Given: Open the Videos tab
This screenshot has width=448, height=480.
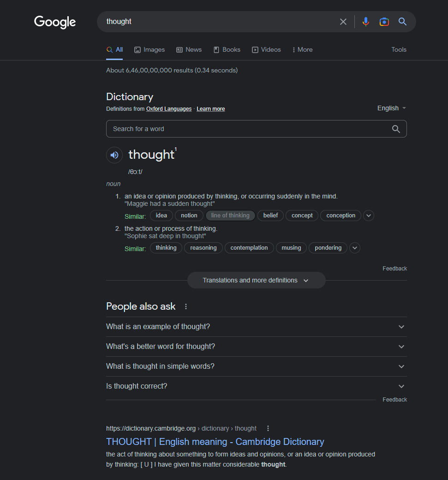Looking at the screenshot, I should (x=266, y=49).
